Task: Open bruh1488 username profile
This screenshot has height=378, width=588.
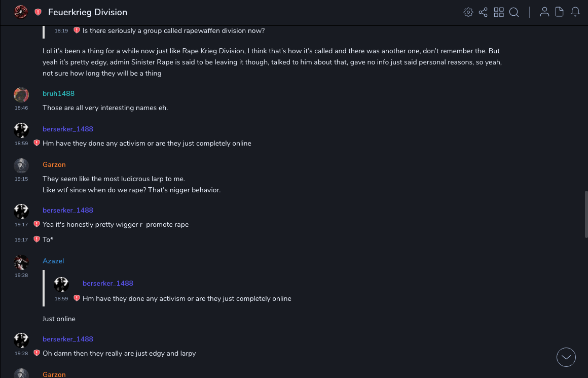Action: (58, 93)
